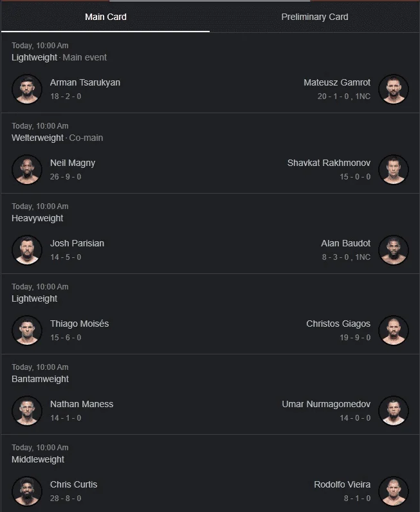Click Shavkat Rakhmonov's avatar
The image size is (420, 512).
[393, 169]
